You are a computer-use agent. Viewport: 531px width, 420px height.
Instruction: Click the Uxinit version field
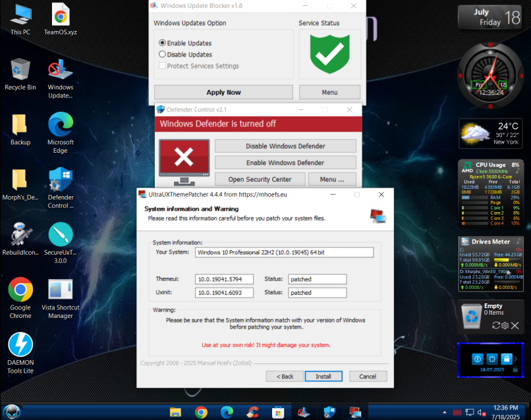pyautogui.click(x=224, y=293)
